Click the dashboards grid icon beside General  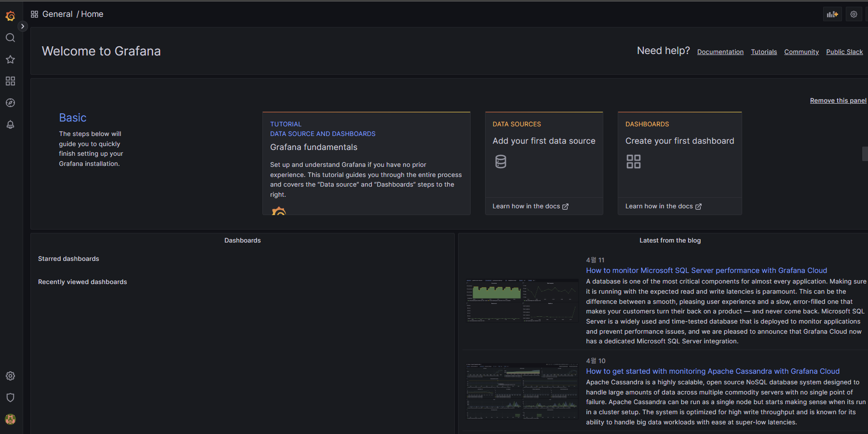point(34,14)
